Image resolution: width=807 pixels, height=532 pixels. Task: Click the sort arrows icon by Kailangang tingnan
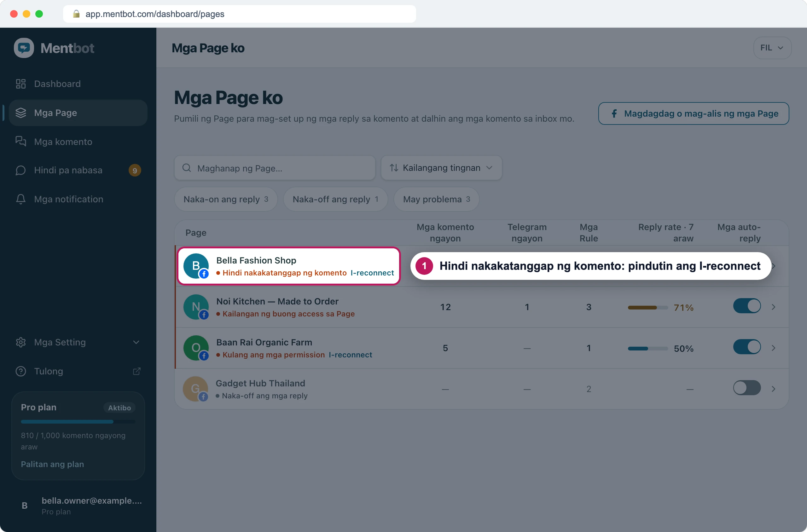coord(394,168)
